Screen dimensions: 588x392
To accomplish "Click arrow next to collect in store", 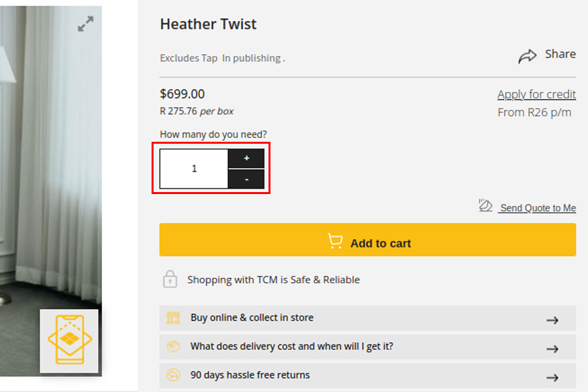I will point(552,320).
